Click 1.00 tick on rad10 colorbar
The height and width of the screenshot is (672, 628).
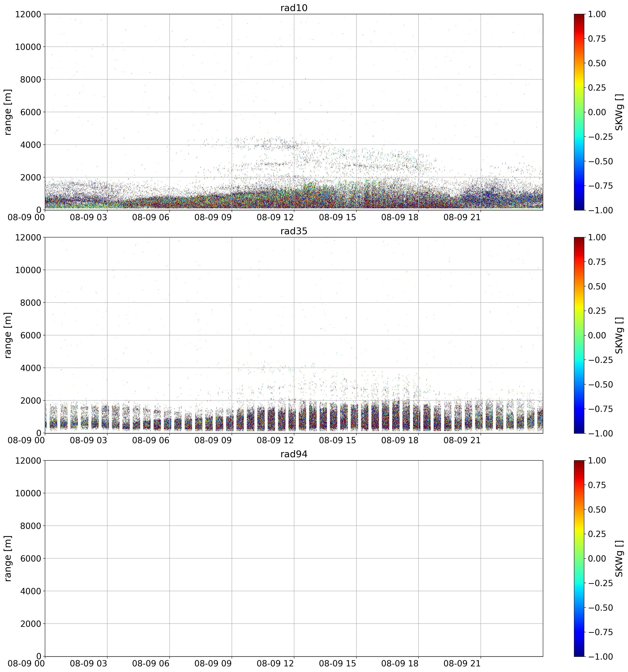click(597, 14)
